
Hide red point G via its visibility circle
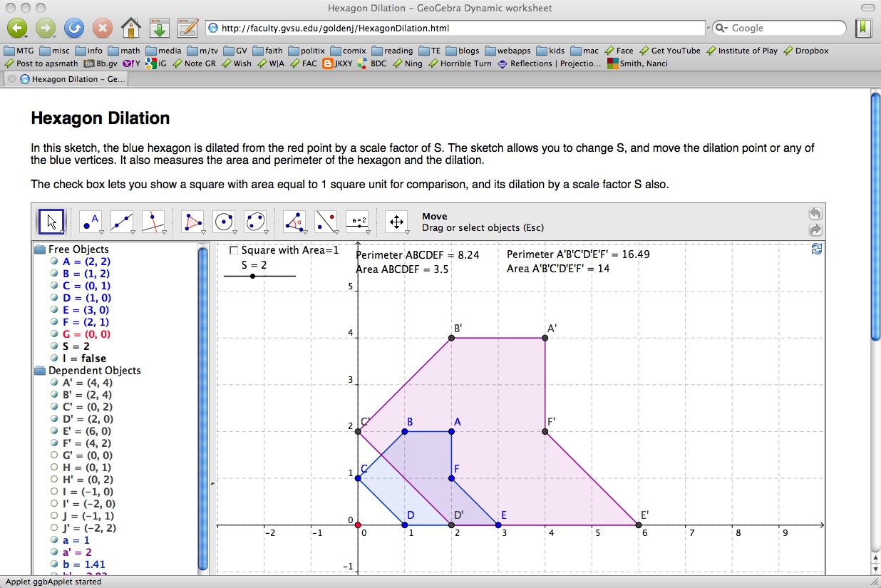click(53, 334)
